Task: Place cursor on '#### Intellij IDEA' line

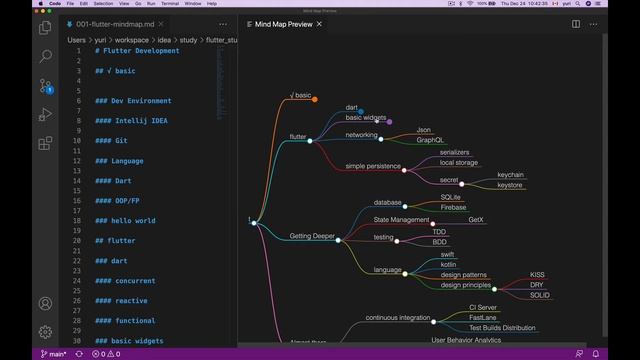Action: point(131,120)
